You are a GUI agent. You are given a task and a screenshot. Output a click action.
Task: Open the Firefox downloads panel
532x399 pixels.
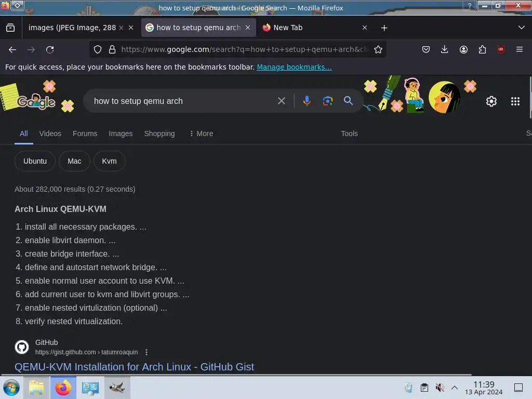445,49
